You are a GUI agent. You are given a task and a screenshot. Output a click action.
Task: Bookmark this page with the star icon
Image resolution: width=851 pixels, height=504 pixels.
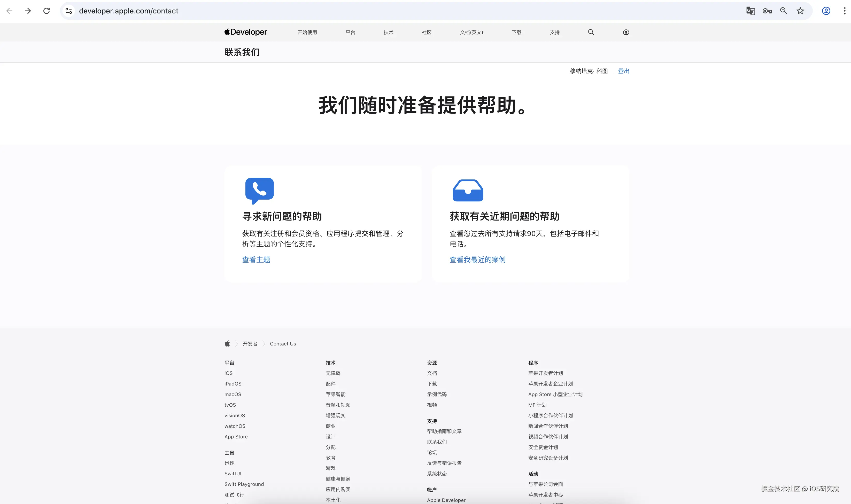(800, 11)
